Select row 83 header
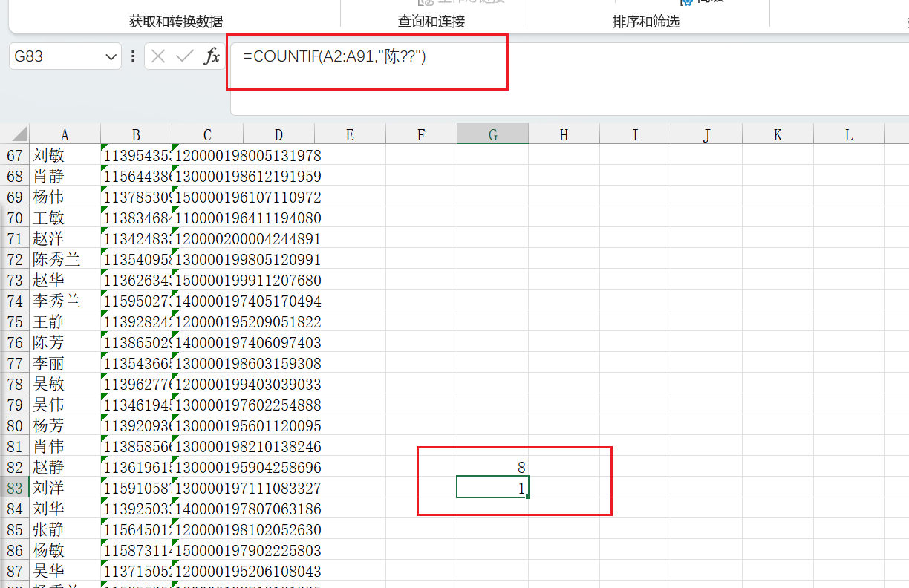Viewport: 909px width, 588px height. (x=15, y=489)
